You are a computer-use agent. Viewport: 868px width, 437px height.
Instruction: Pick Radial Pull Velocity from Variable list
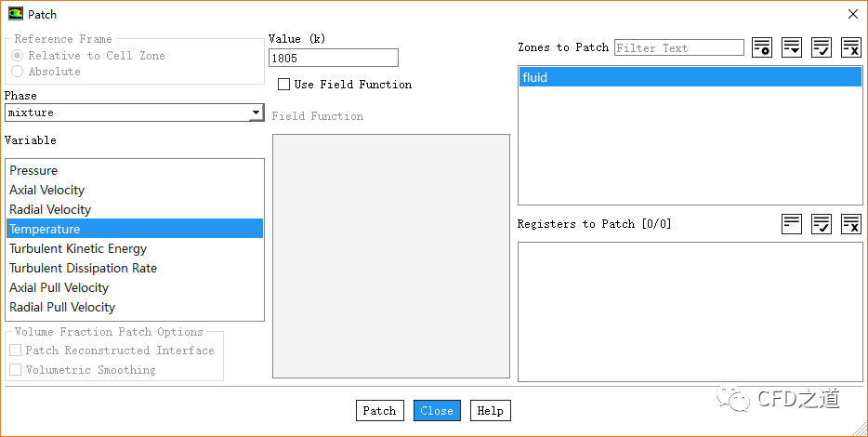62,307
